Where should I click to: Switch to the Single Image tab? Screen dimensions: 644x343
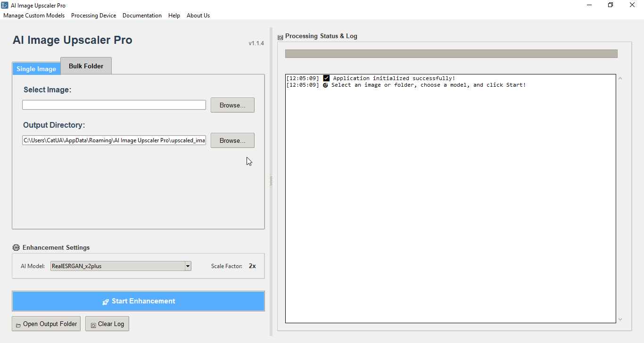pos(36,69)
